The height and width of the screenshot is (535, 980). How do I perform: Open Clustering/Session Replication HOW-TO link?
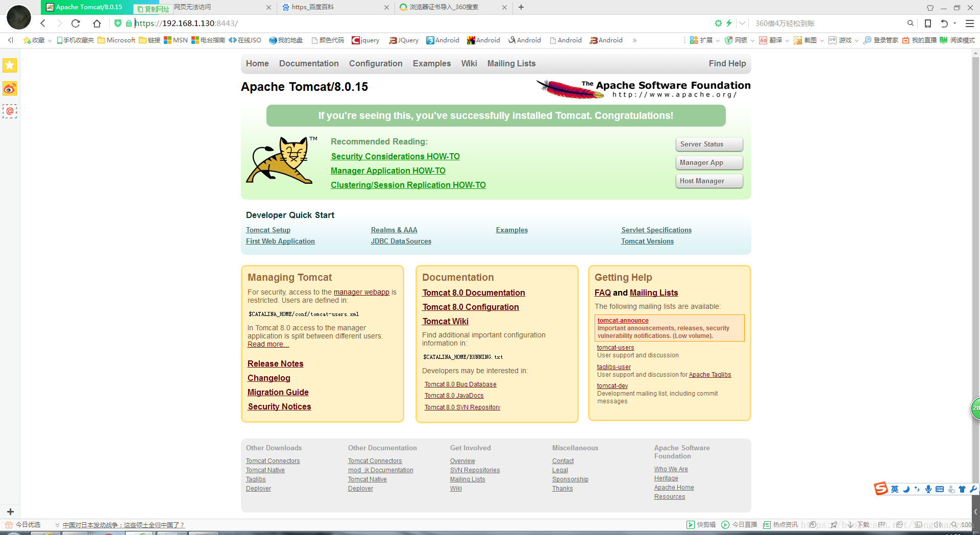coord(408,185)
